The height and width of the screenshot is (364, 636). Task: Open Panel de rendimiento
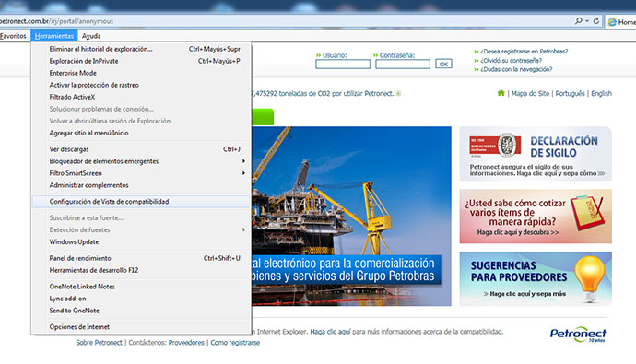[x=141, y=258]
